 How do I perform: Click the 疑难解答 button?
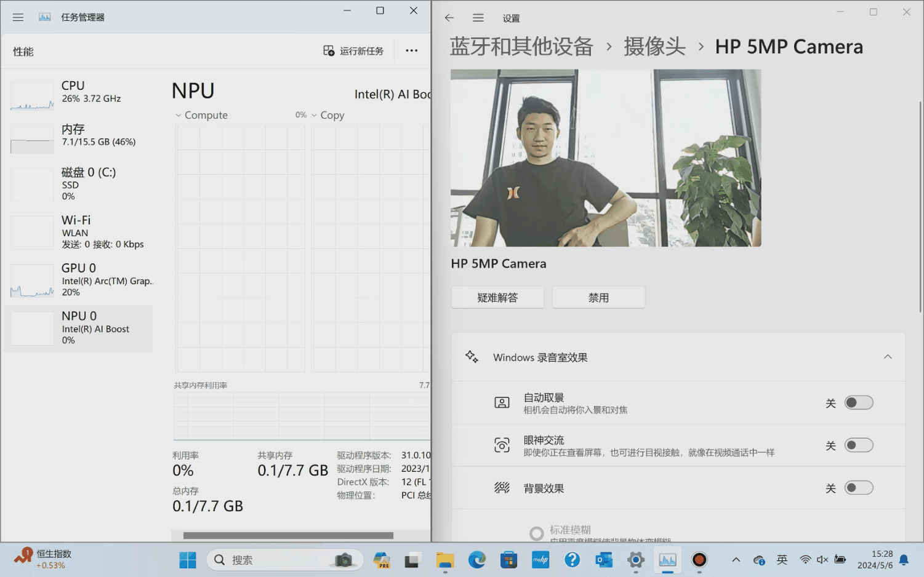click(x=497, y=298)
